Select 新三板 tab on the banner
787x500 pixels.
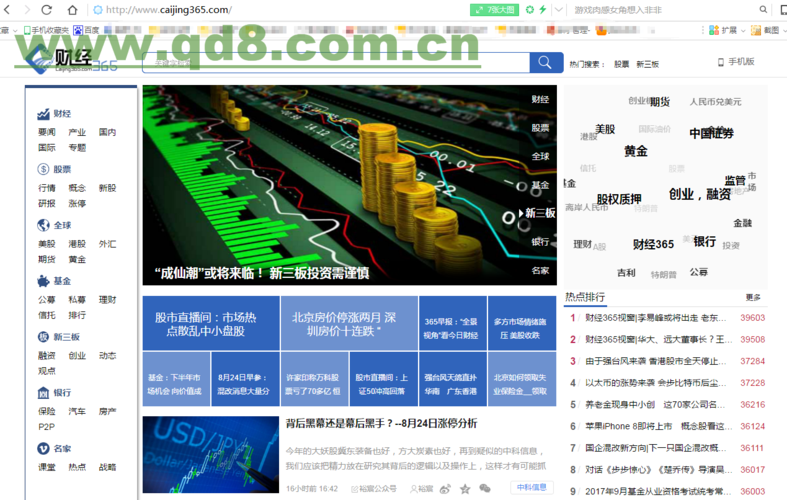click(540, 213)
